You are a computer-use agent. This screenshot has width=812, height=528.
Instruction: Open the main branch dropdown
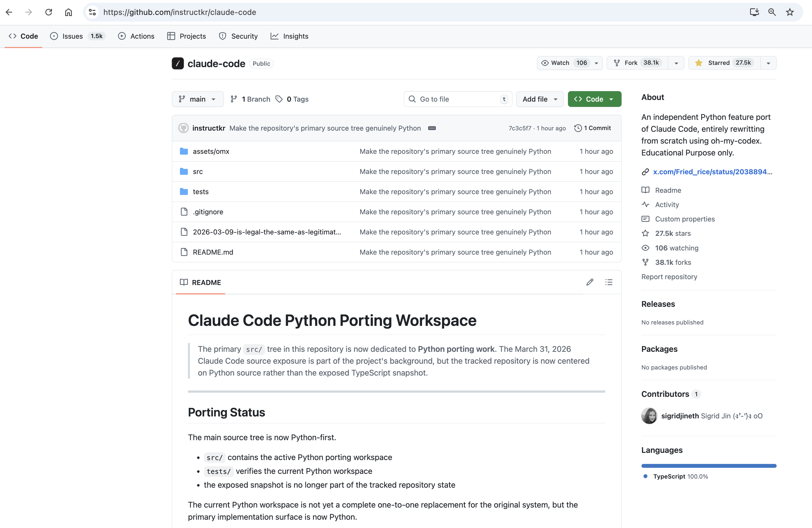coord(198,99)
